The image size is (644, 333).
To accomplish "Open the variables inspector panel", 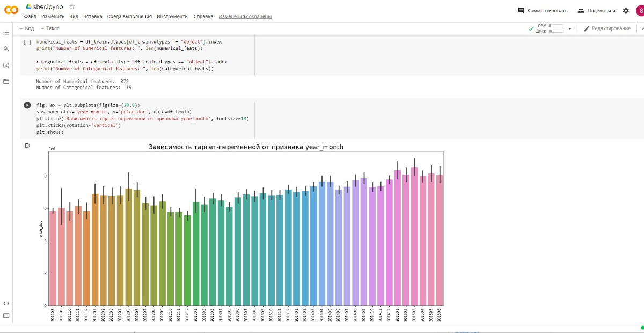I will [6, 65].
